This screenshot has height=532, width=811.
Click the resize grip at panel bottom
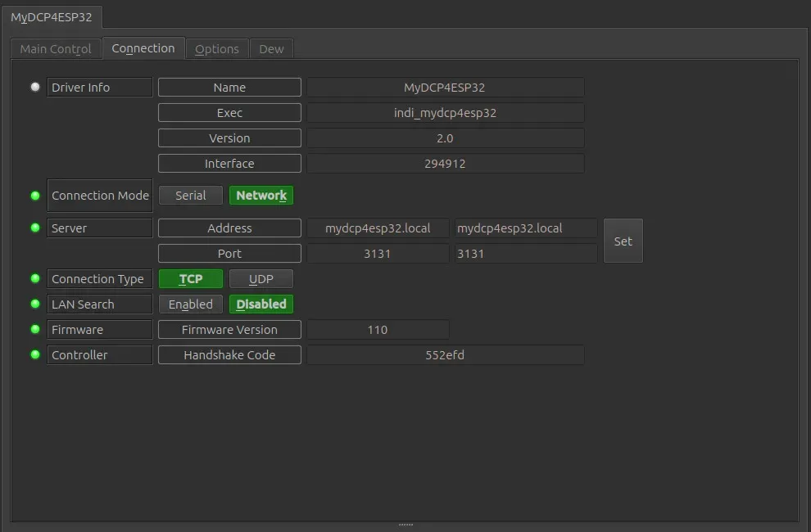[x=405, y=525]
